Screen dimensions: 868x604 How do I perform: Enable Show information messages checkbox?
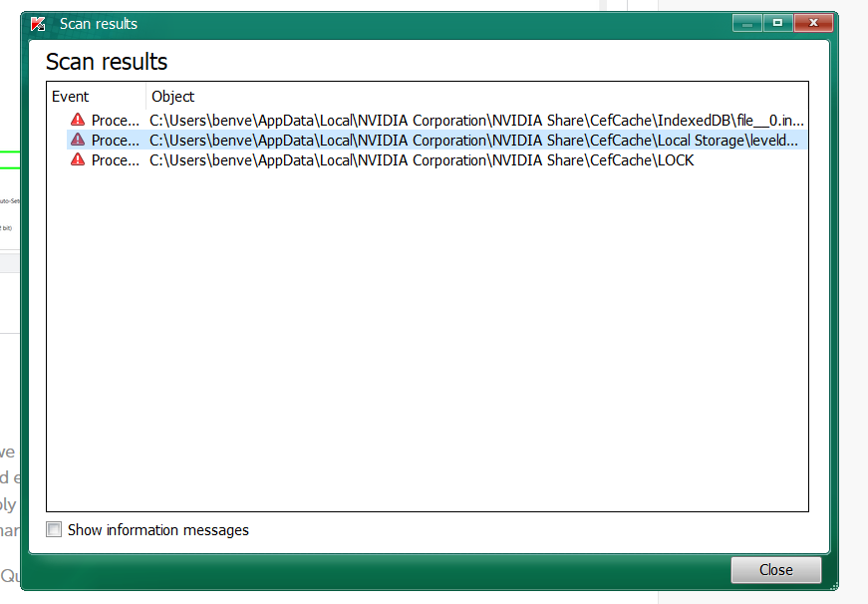pos(54,529)
